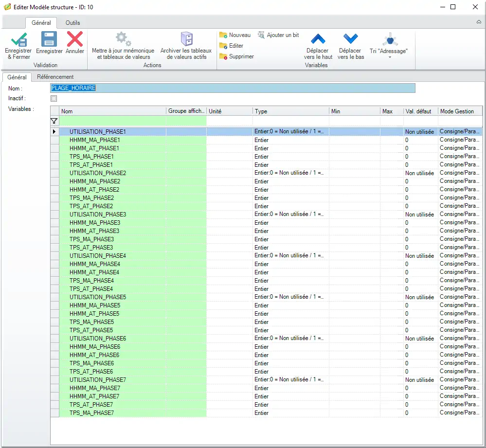Open the Tri "Adressage" dropdown arrow

point(390,57)
